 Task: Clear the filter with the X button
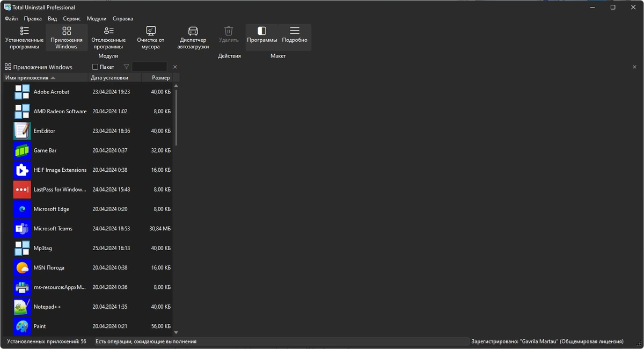pyautogui.click(x=175, y=67)
